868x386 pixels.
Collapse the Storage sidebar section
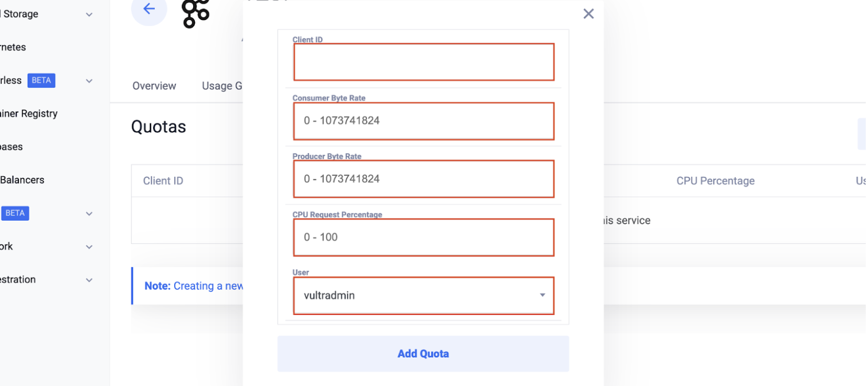click(89, 14)
